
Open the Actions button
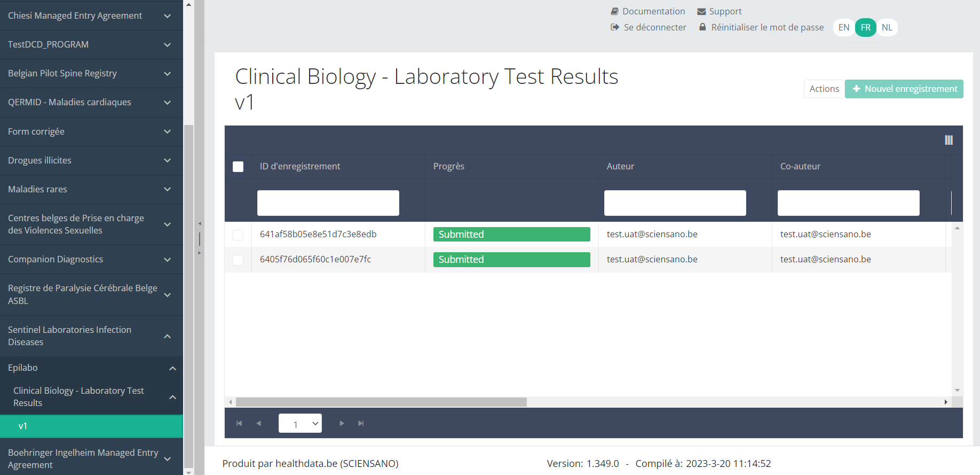[824, 89]
